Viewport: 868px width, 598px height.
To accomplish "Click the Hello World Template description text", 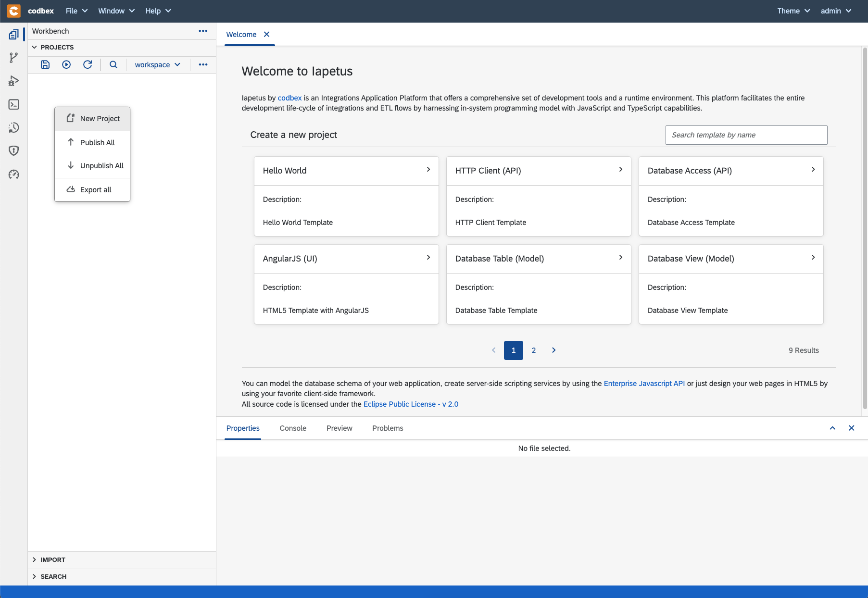I will pos(298,222).
